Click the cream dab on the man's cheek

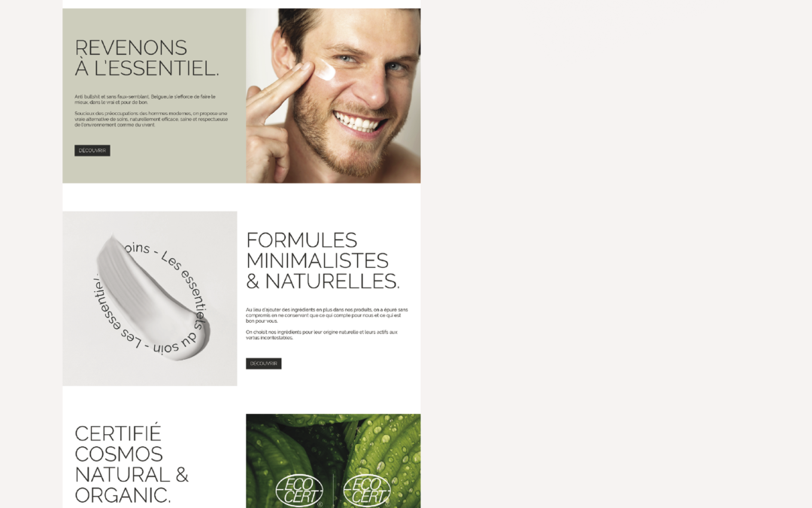click(x=326, y=71)
